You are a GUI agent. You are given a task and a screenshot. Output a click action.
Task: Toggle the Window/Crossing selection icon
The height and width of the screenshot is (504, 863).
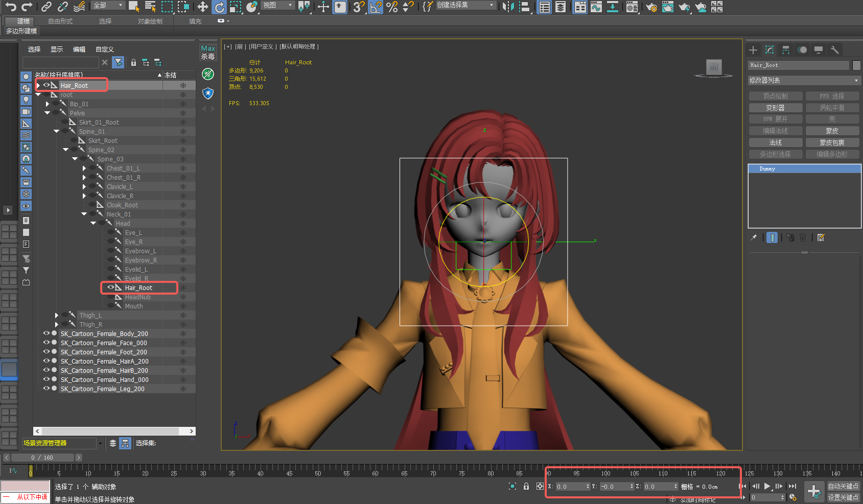[x=183, y=6]
